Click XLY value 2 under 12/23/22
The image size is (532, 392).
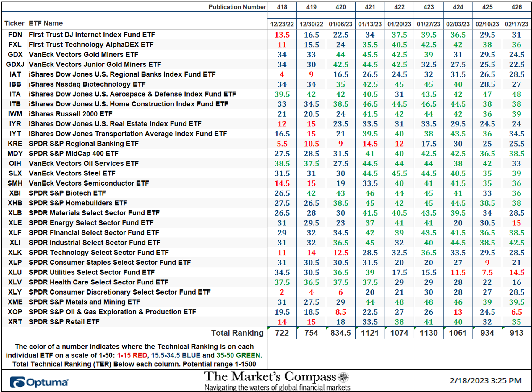click(282, 292)
